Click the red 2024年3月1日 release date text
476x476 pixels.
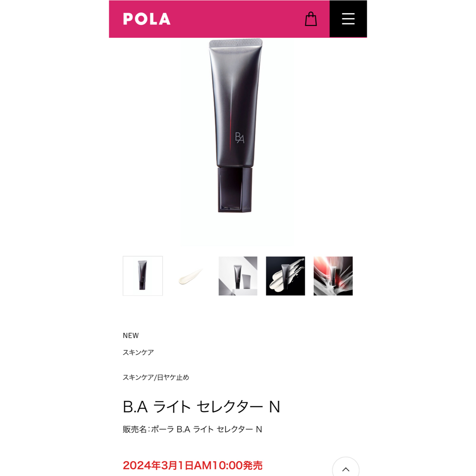pos(193,465)
